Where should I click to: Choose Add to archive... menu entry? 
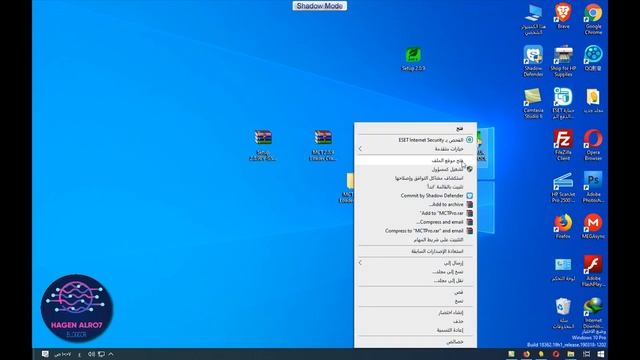click(x=416, y=204)
